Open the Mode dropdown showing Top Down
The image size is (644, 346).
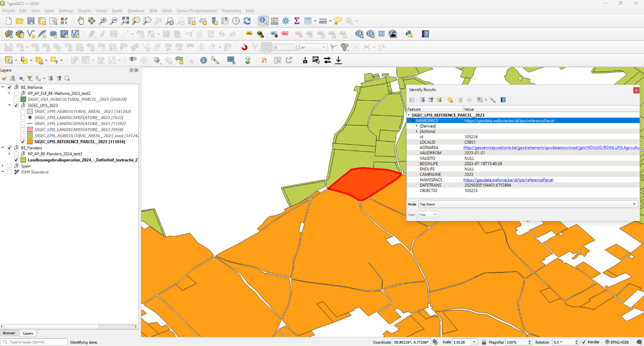coord(528,204)
